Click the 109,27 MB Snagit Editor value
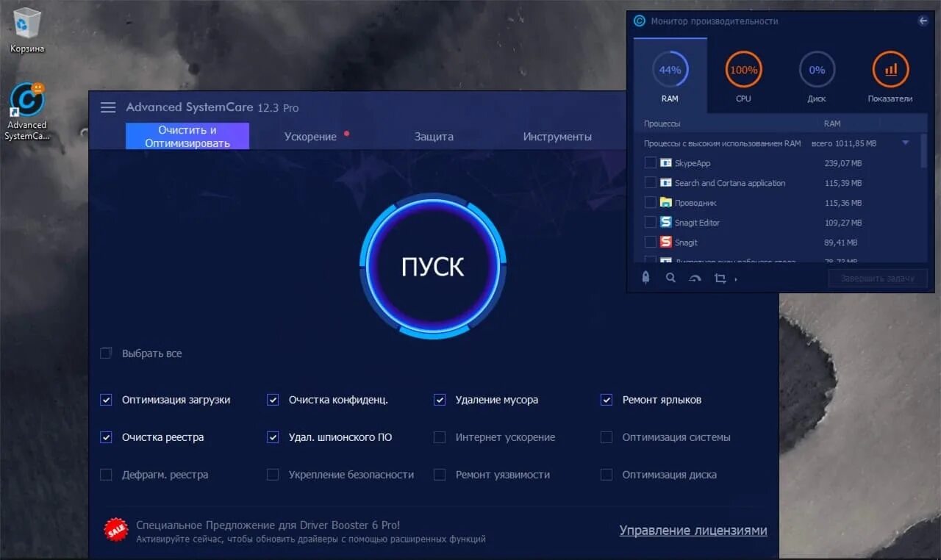This screenshot has height=560, width=941. [843, 222]
